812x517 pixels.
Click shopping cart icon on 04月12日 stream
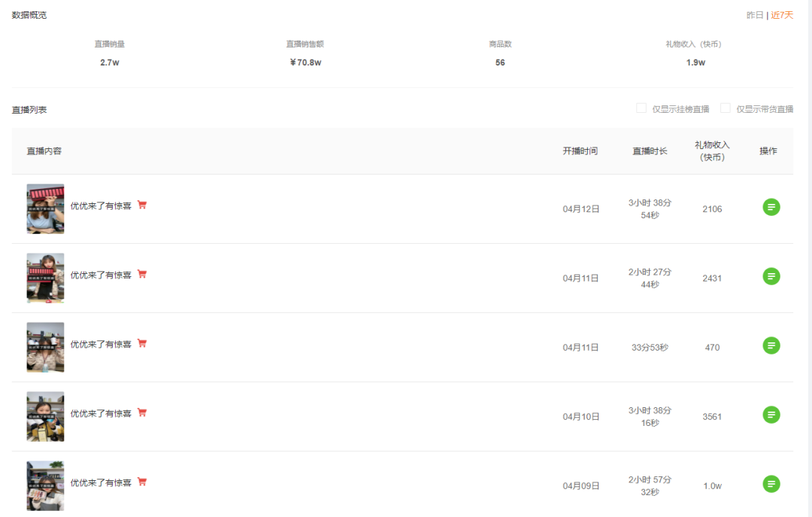point(142,205)
